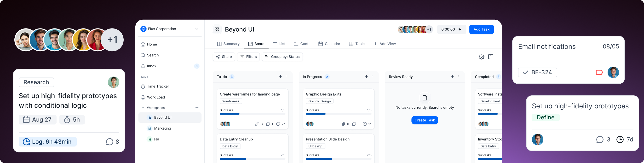
Task: Add a task to the To-do column
Action: point(280,77)
